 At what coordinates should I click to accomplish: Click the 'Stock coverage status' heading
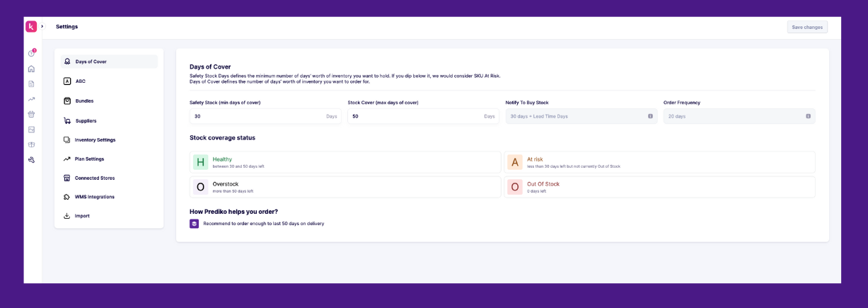(222, 137)
